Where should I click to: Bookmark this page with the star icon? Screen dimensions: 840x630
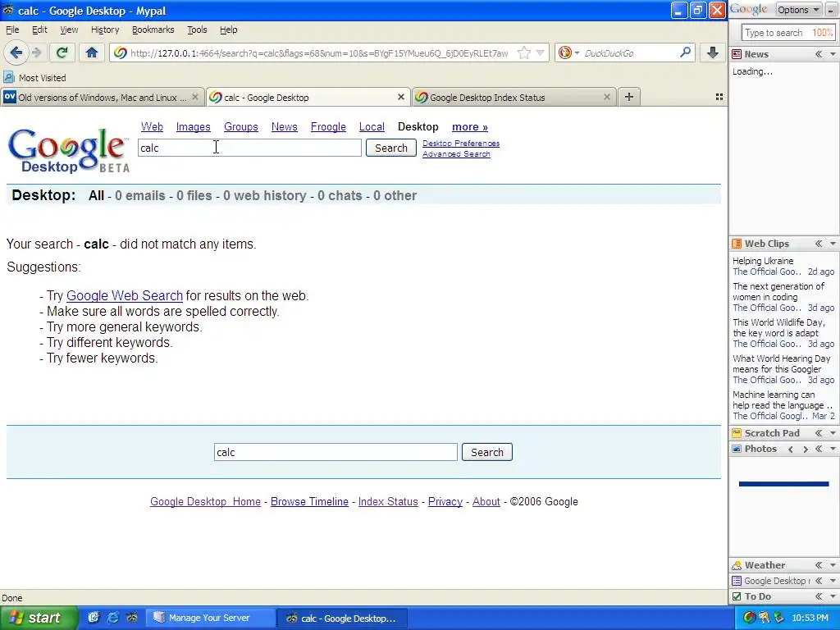524,52
